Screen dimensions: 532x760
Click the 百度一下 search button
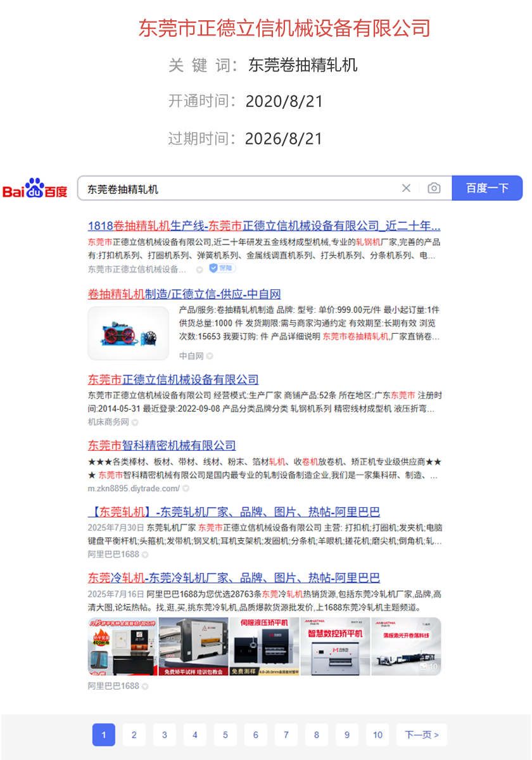487,188
